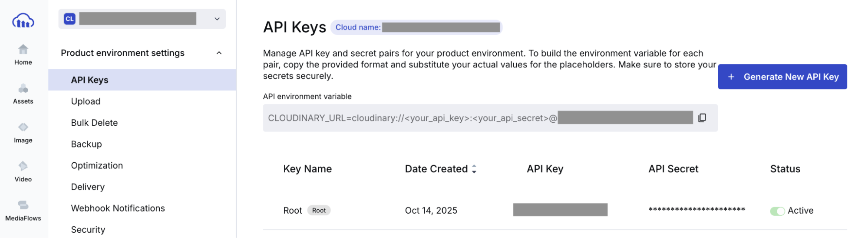This screenshot has height=238, width=868.
Task: Sort by Date Created arrows
Action: click(x=474, y=169)
